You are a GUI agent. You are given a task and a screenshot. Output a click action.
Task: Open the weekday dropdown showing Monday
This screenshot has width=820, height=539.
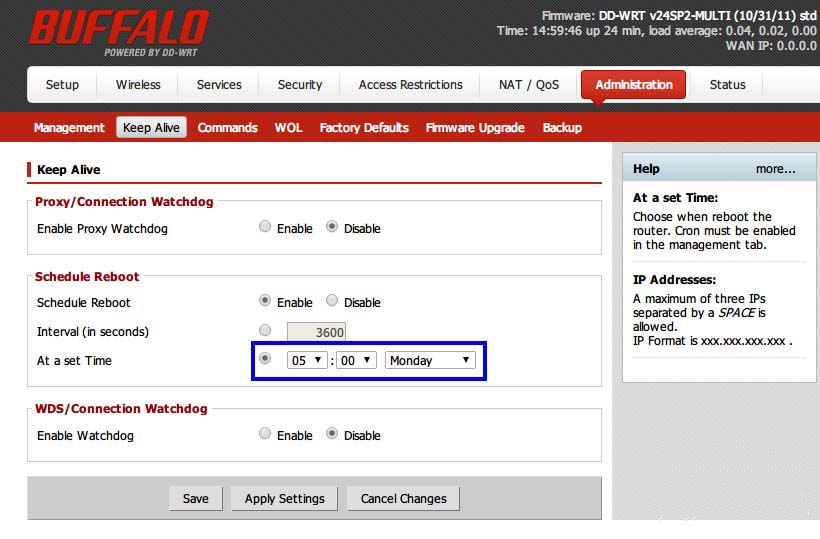[430, 360]
